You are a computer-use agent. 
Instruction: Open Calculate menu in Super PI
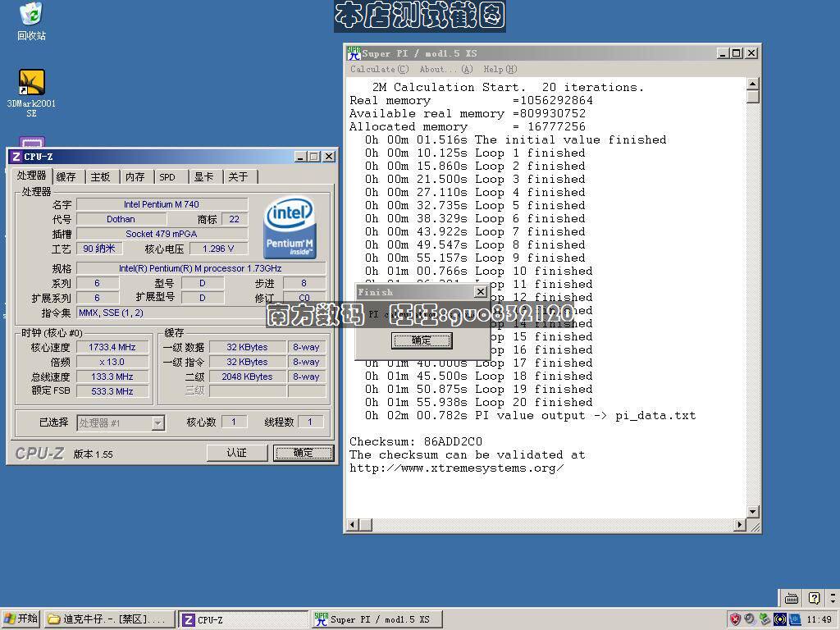pyautogui.click(x=379, y=69)
